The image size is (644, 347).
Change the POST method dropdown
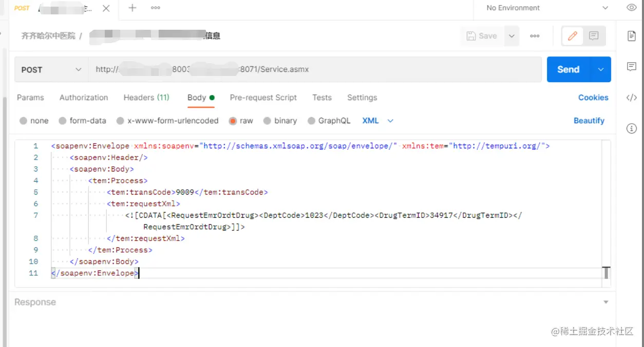[x=51, y=69]
